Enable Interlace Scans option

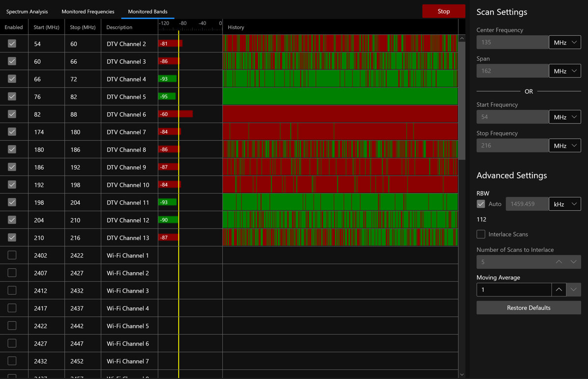pyautogui.click(x=481, y=234)
